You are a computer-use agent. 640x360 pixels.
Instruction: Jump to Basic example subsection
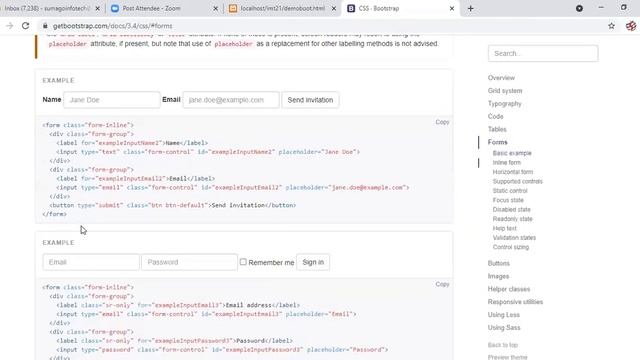point(512,153)
